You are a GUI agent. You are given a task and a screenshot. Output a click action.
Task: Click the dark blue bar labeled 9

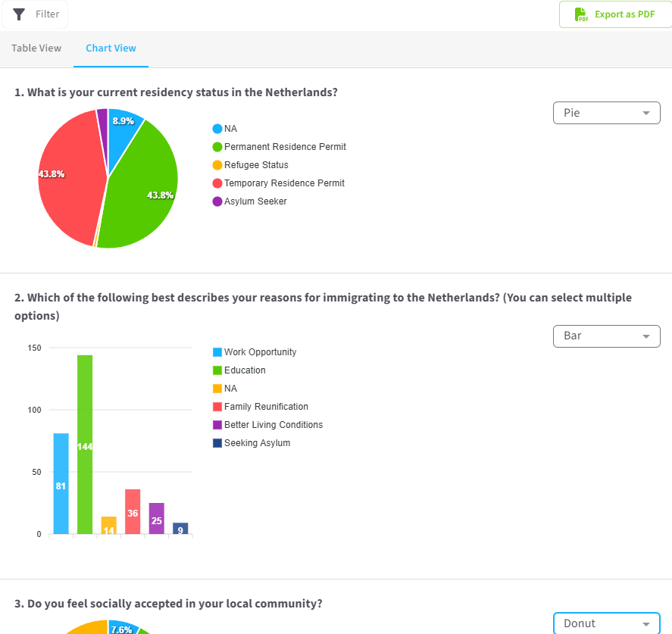[x=180, y=528]
